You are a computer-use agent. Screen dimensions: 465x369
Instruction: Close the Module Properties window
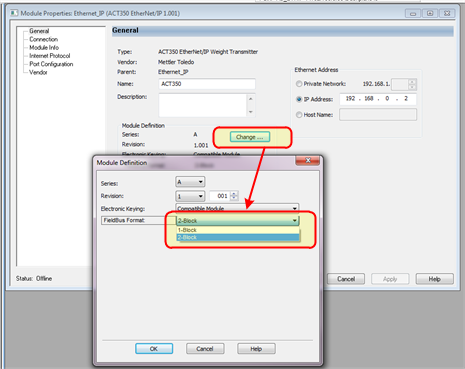(x=447, y=14)
